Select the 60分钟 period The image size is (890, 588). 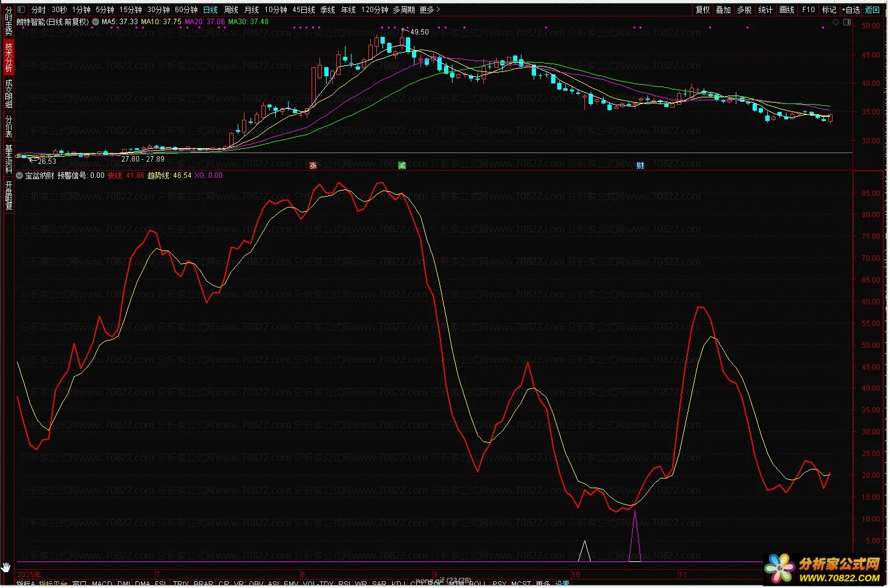click(x=186, y=10)
